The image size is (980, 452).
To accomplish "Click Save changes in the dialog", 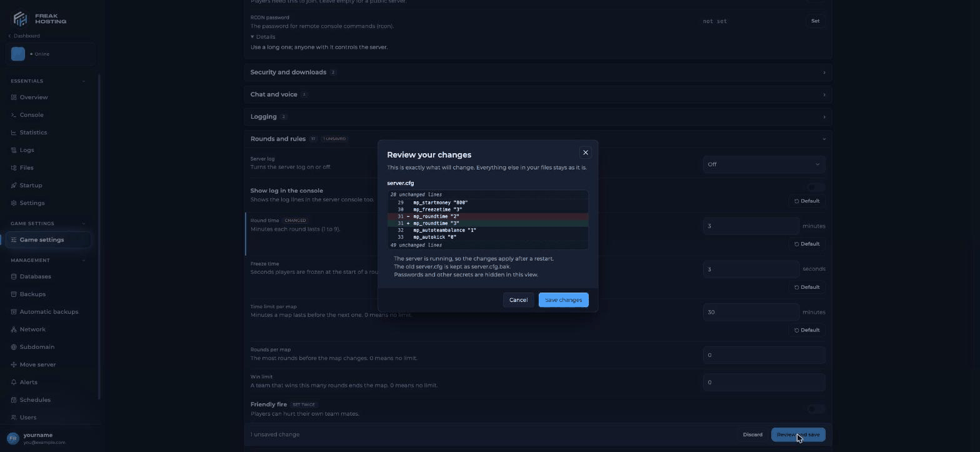I will (563, 300).
